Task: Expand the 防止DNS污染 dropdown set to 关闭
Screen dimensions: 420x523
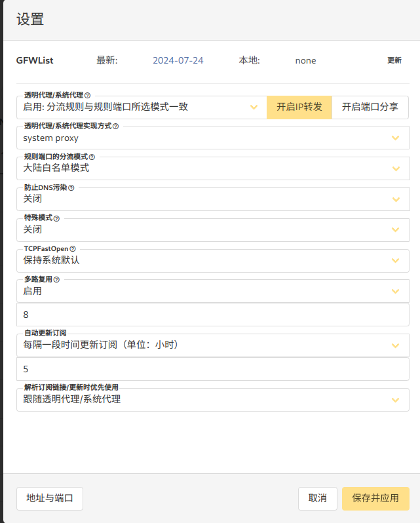Action: [x=212, y=199]
